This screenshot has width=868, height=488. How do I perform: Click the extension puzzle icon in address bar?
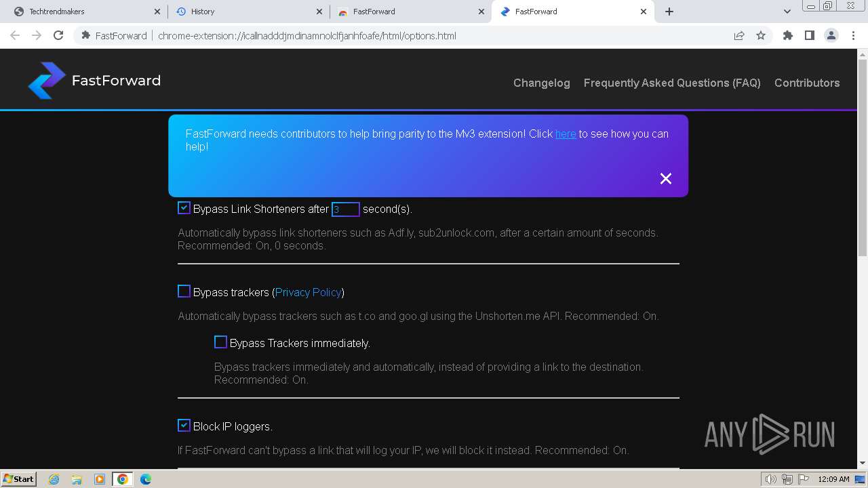click(x=85, y=35)
